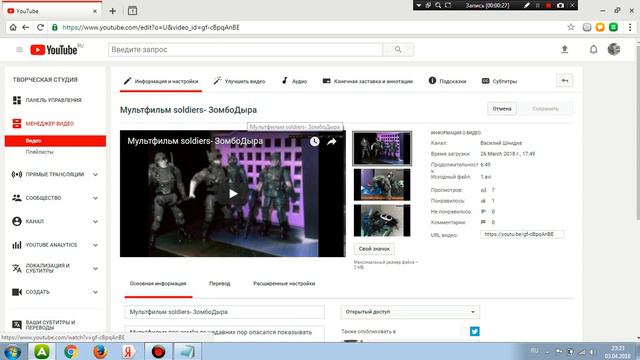
Task: Open Yandex browser from the taskbar
Action: click(x=129, y=351)
